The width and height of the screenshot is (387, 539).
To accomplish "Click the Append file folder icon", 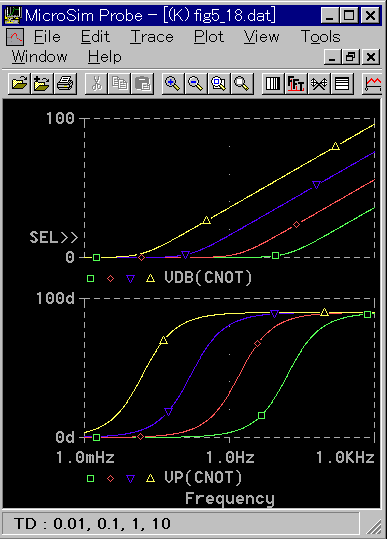I will (x=42, y=84).
